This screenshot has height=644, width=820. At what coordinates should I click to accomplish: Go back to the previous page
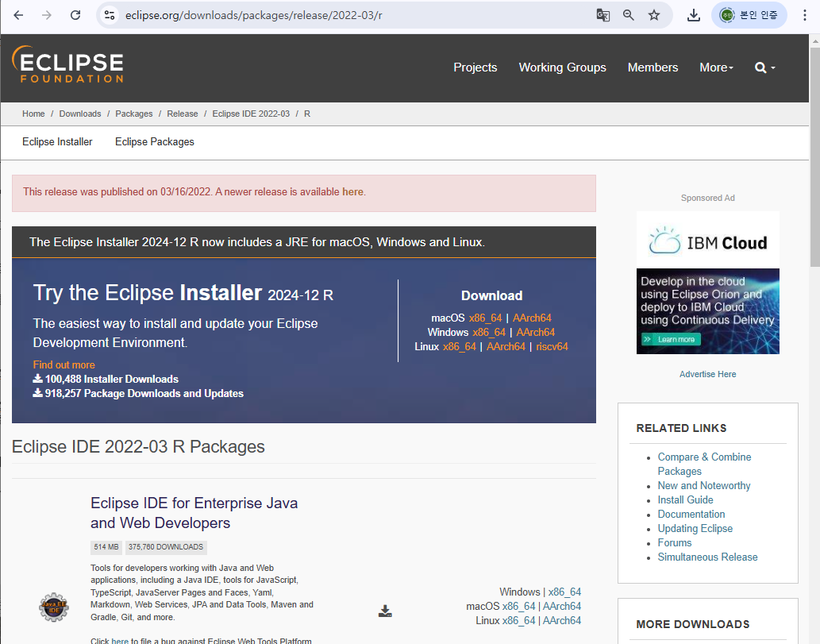point(18,15)
